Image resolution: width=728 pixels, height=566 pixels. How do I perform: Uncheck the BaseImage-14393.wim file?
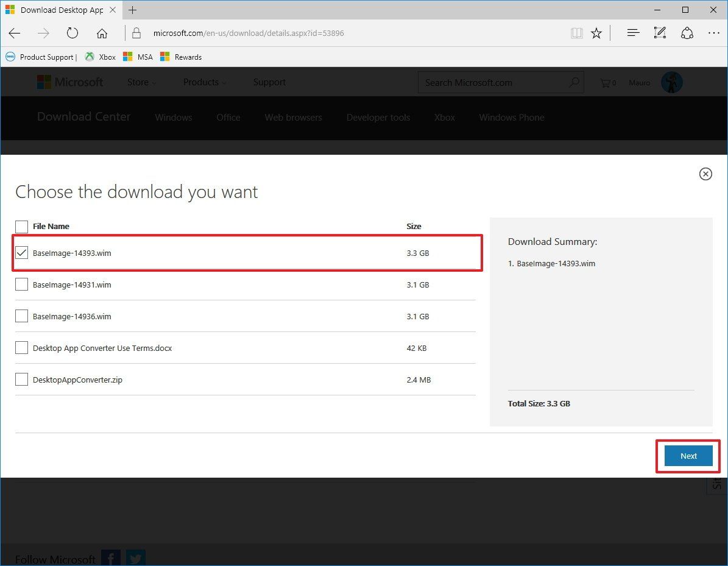click(x=21, y=252)
